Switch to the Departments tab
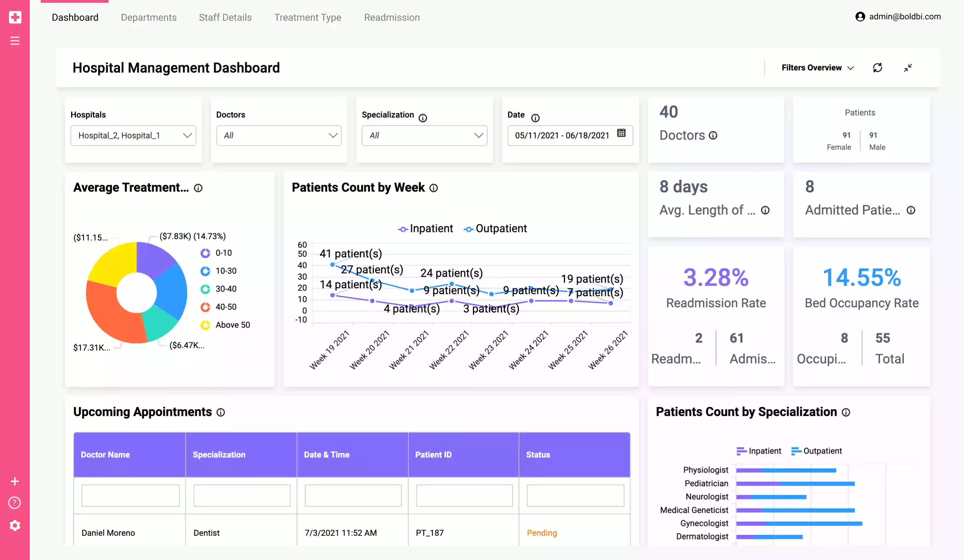964x560 pixels. pyautogui.click(x=149, y=17)
